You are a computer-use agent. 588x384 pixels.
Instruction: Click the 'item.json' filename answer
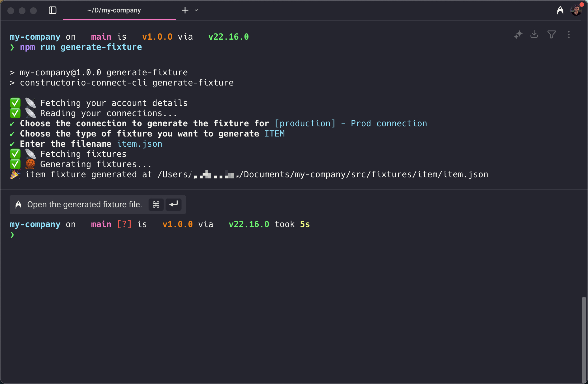pos(140,144)
